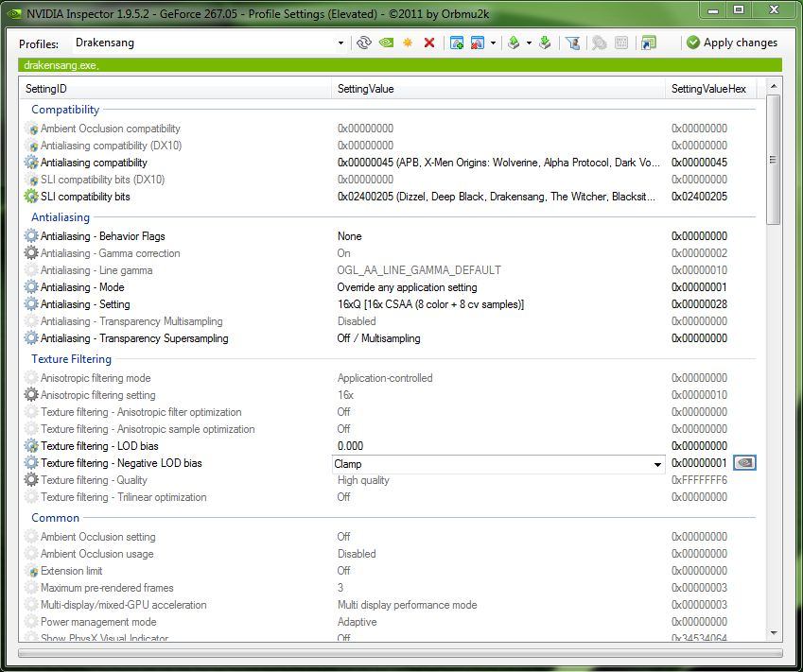Image resolution: width=803 pixels, height=672 pixels.
Task: Click the gear icon of Antialiasing - Gamma correction
Action: coord(31,253)
